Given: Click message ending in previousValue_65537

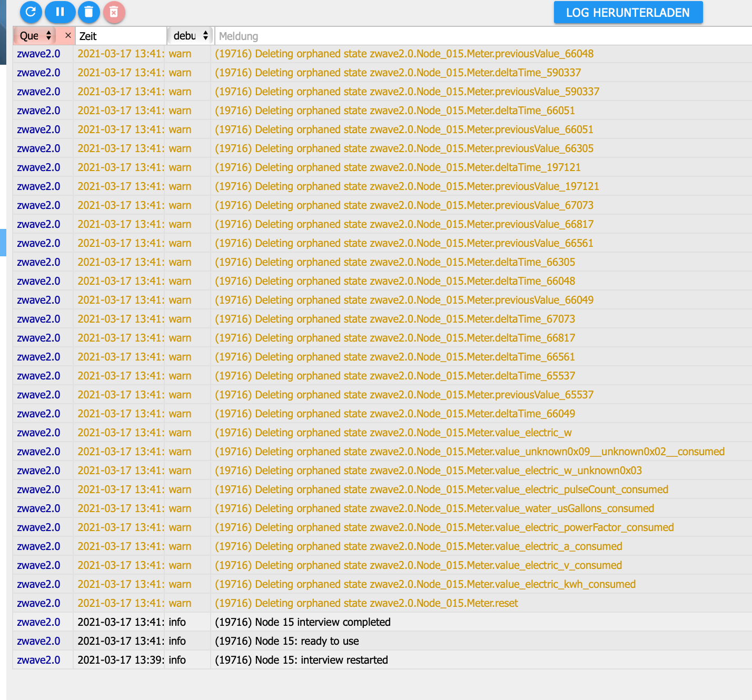Looking at the screenshot, I should [404, 395].
